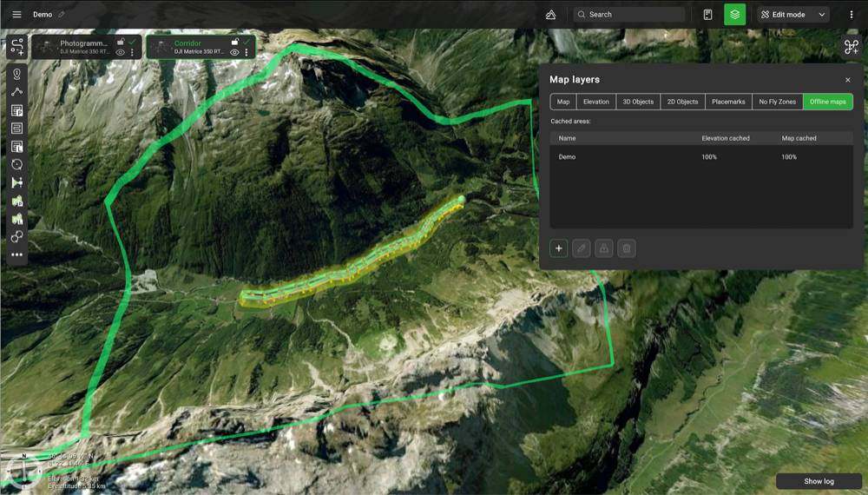Open the No Fly Zones tab
Viewport: 868px width, 495px height.
click(777, 102)
